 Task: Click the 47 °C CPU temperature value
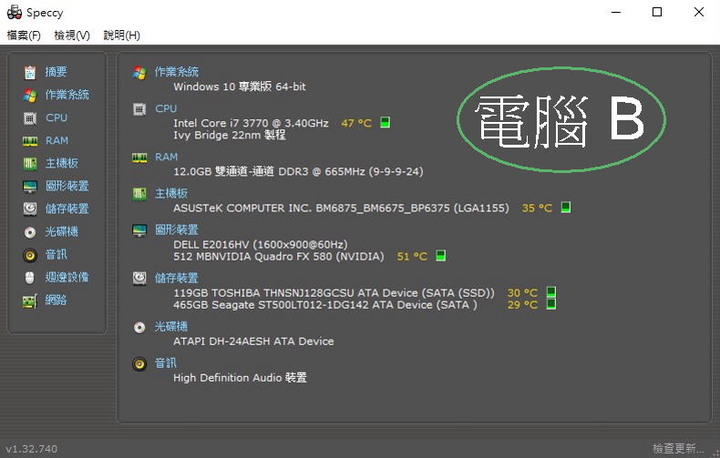point(356,123)
